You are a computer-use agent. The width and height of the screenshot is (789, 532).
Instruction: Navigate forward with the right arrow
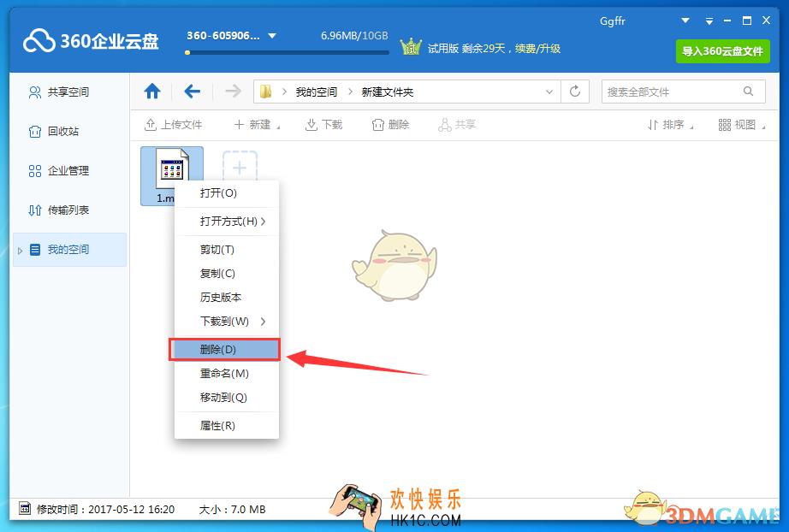(233, 92)
